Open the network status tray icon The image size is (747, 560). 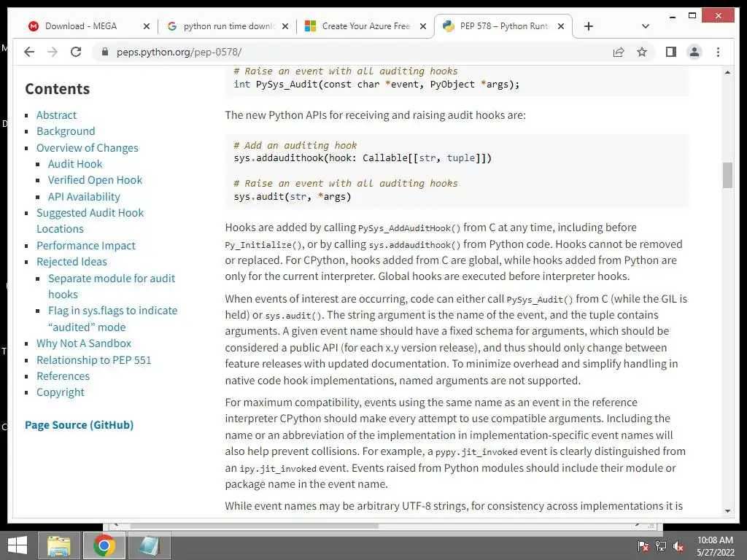(661, 547)
